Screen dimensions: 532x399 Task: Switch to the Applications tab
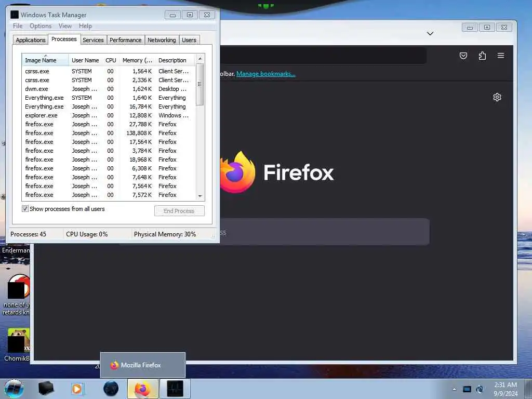31,40
